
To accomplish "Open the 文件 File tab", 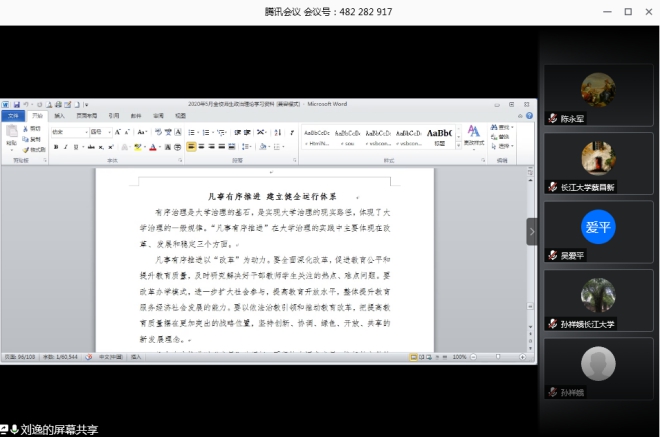I will pos(13,116).
